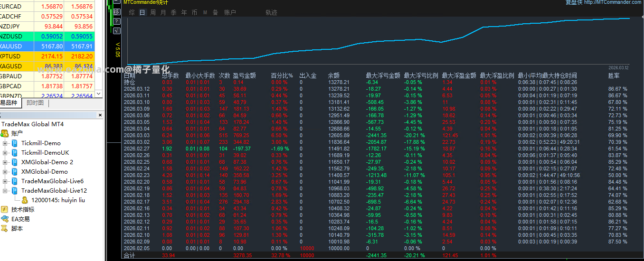Screen dimensions: 644x261
Task: Switch to the 即时图 tick chart tab
Action: tap(35, 103)
